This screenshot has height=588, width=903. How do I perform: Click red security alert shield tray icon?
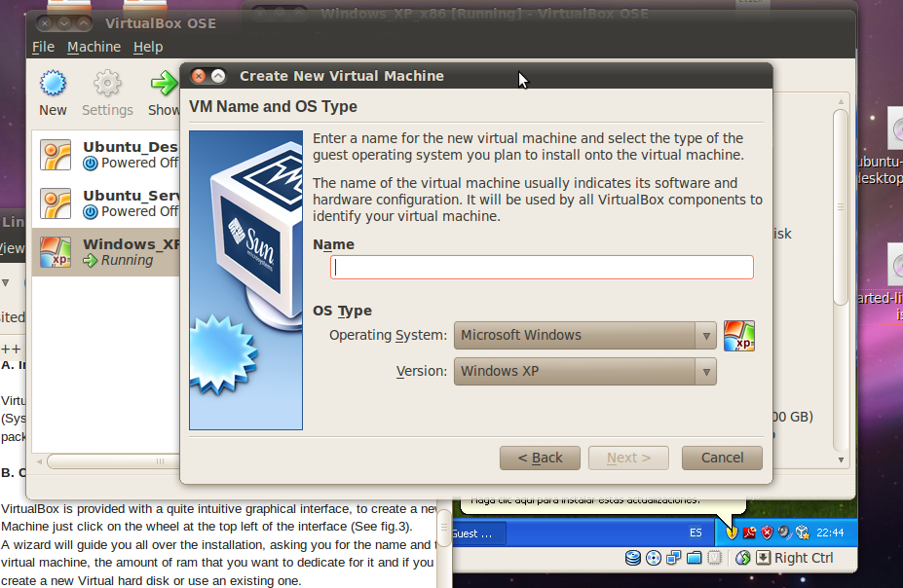point(767,533)
